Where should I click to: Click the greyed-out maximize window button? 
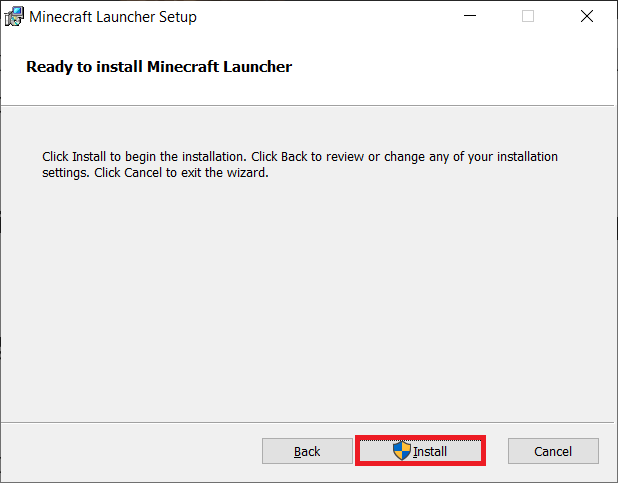point(528,17)
